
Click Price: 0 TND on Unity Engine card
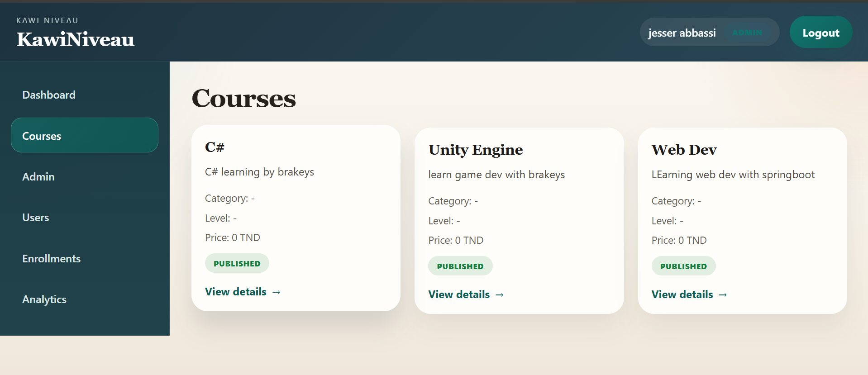(x=456, y=240)
